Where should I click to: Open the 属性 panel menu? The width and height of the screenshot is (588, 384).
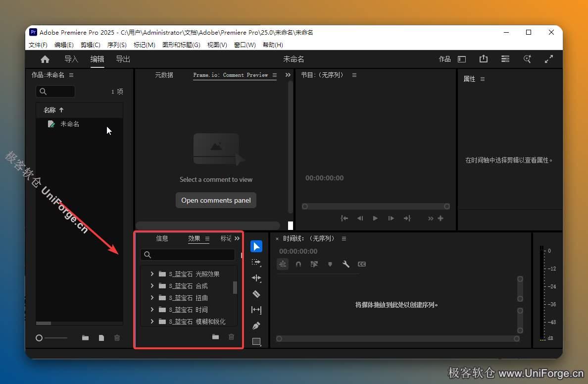coord(483,79)
